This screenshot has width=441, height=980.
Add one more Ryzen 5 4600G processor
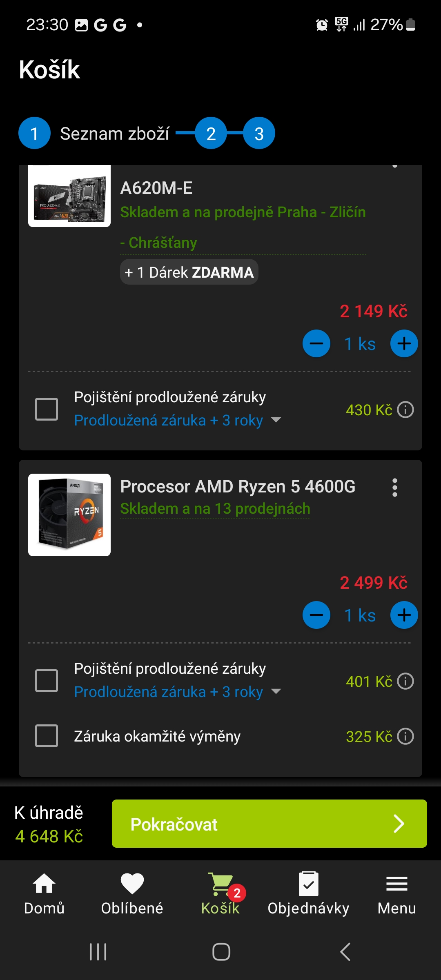pyautogui.click(x=404, y=615)
